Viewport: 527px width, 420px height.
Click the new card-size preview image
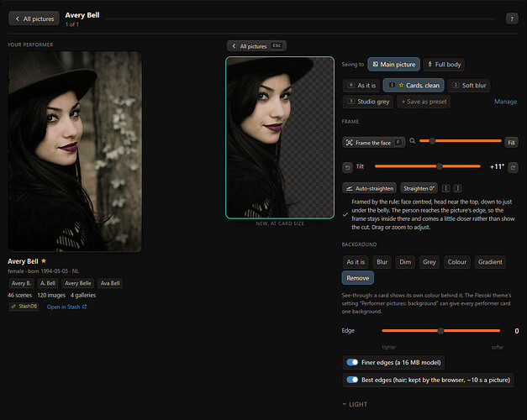(280, 138)
